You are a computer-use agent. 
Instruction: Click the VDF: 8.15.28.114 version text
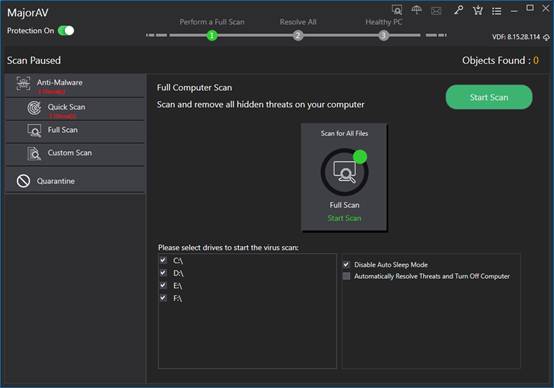[x=516, y=37]
